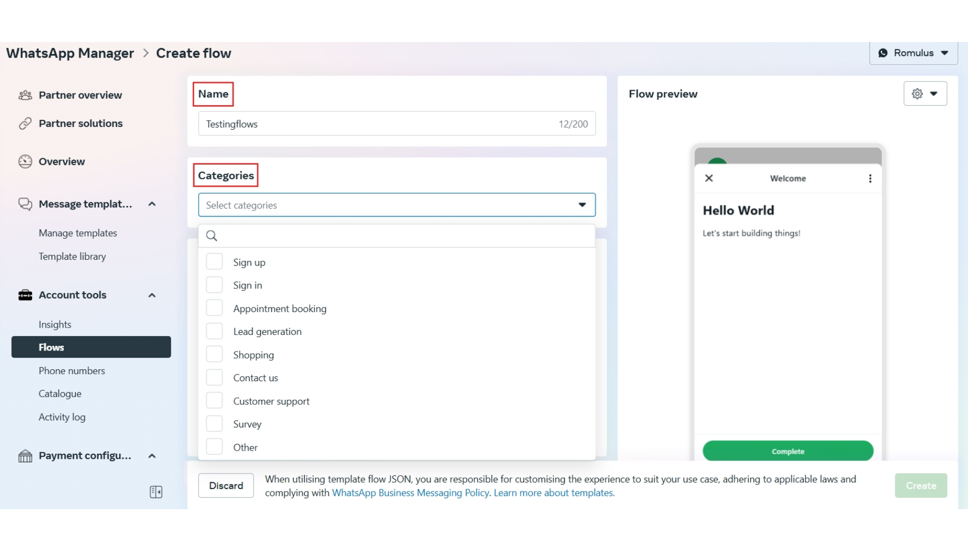
Task: Click the three-dot menu in phone preview
Action: [x=870, y=178]
